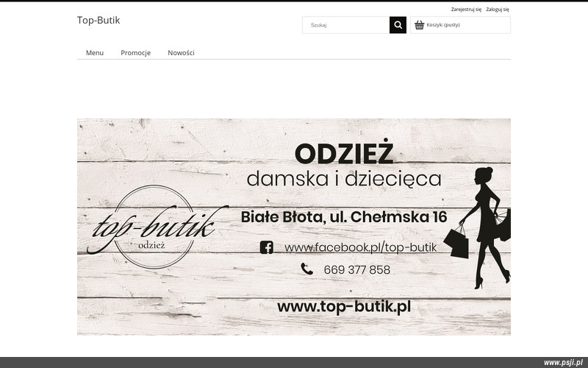588x368 pixels.
Task: Click the Zaloguj się link
Action: click(x=498, y=10)
